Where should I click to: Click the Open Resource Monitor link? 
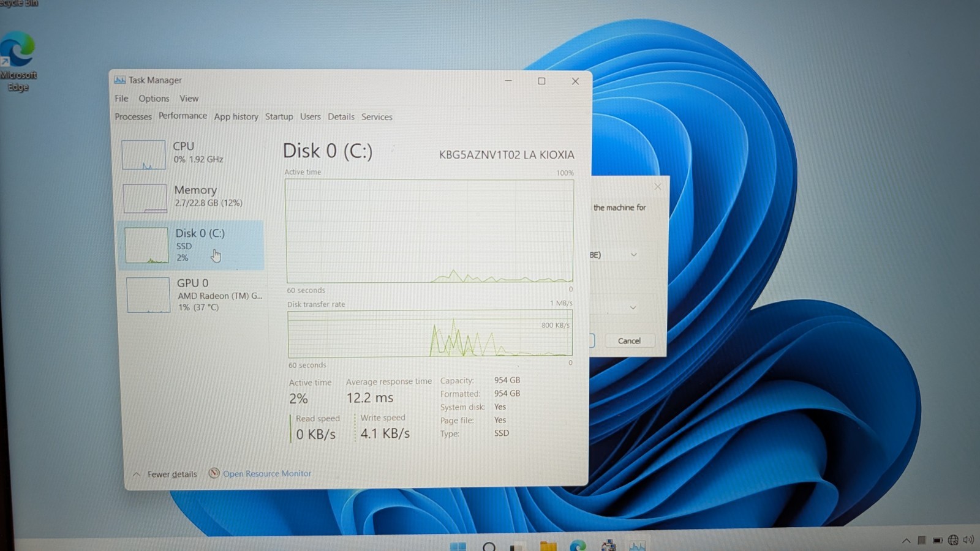267,474
